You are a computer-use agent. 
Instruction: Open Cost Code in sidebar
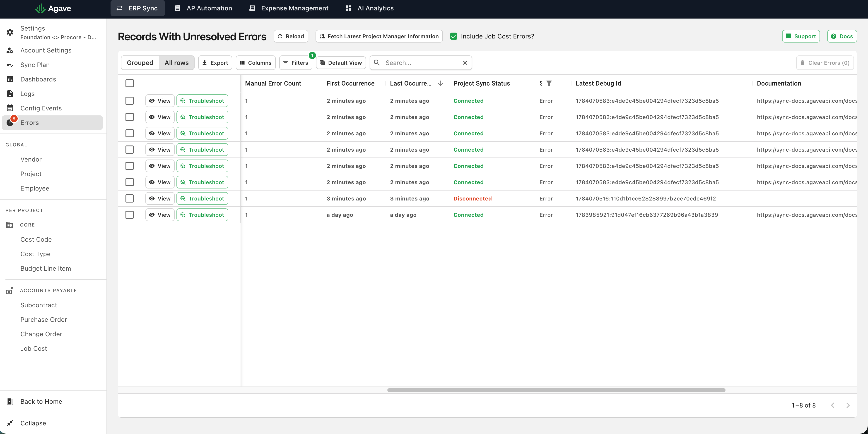tap(36, 239)
